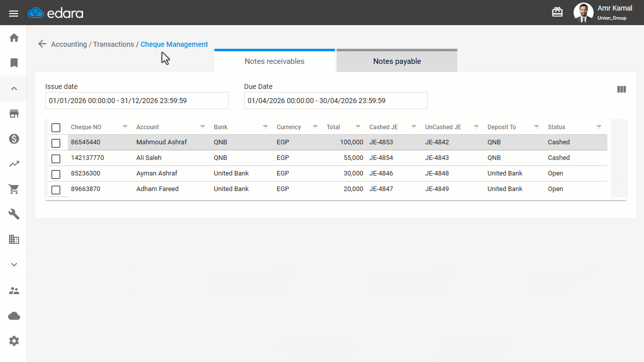This screenshot has width=644, height=362.
Task: Open the settings gear sidebar icon
Action: pos(14,341)
